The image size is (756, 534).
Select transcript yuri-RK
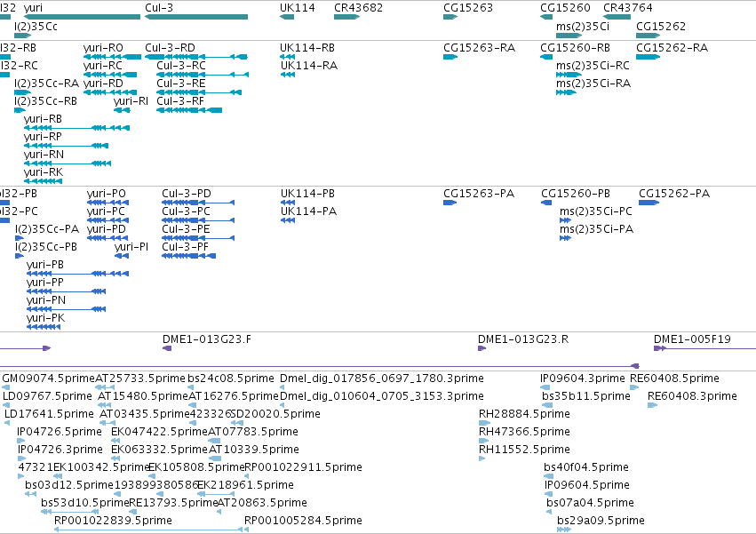click(x=43, y=181)
